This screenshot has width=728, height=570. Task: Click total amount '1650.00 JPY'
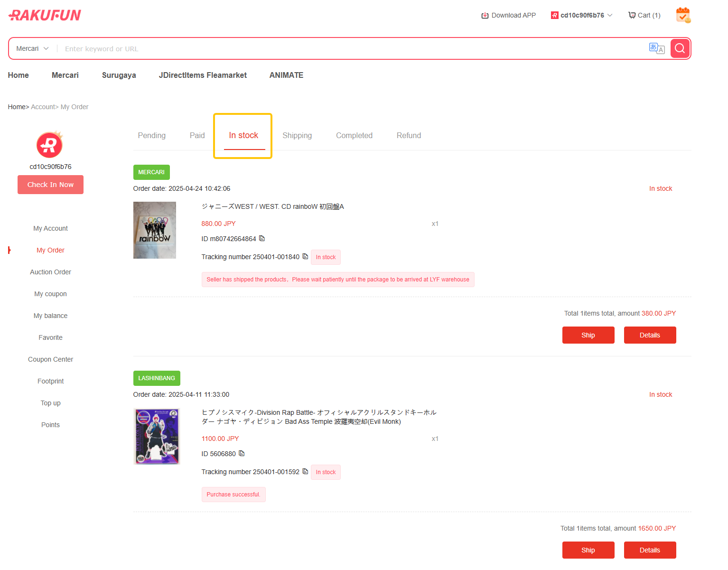pos(657,528)
